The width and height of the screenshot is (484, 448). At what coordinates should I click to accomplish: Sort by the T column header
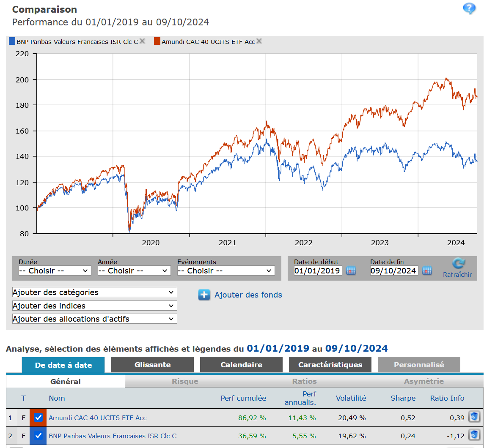coord(23,398)
